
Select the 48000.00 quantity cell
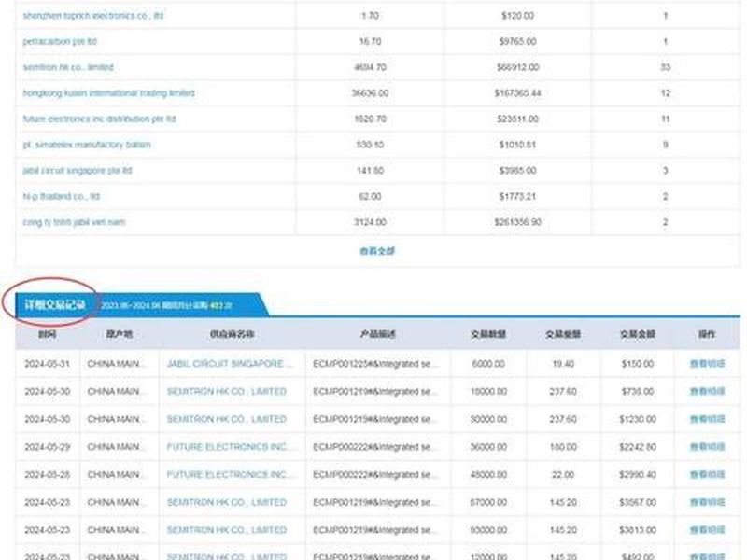pyautogui.click(x=488, y=474)
